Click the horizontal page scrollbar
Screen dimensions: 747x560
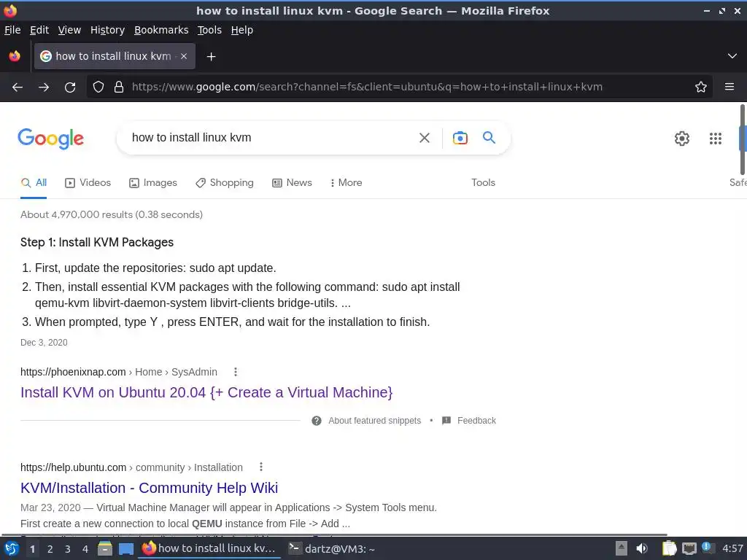pyautogui.click(x=334, y=534)
